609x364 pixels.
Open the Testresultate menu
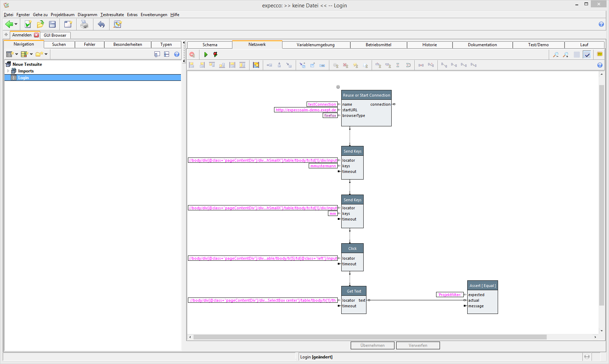click(x=112, y=15)
